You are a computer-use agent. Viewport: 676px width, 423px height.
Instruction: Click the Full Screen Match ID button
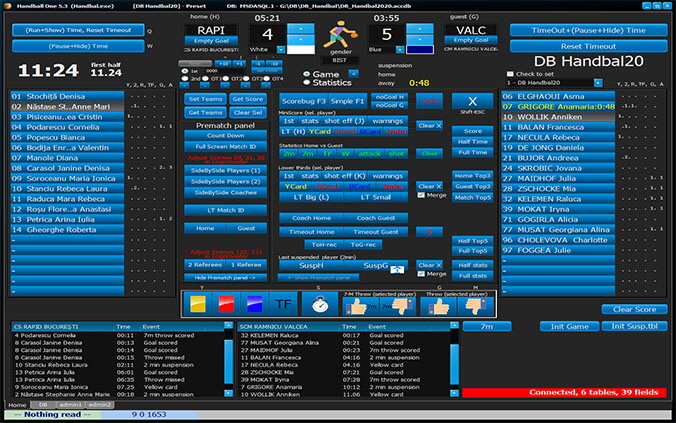point(225,147)
